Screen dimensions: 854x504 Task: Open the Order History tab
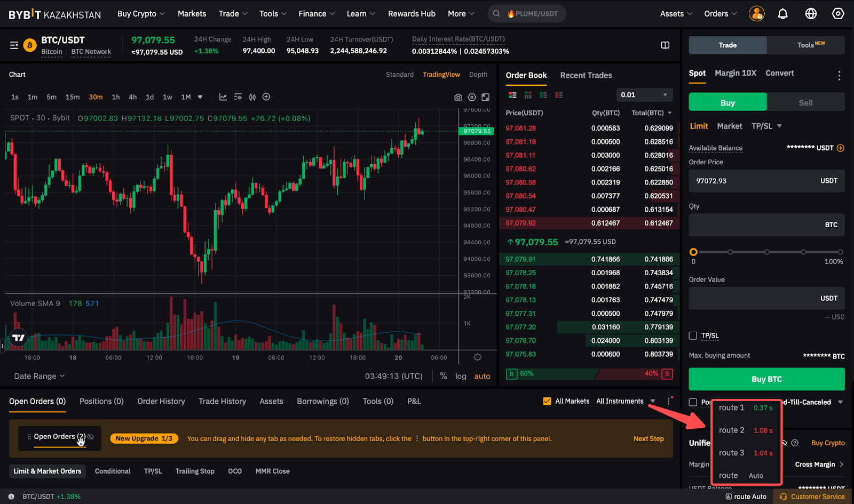click(161, 401)
